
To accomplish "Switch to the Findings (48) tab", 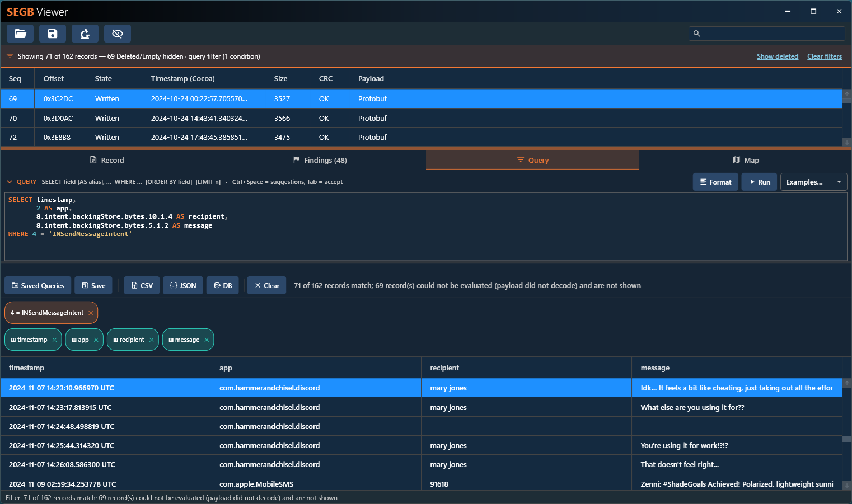I will click(320, 160).
